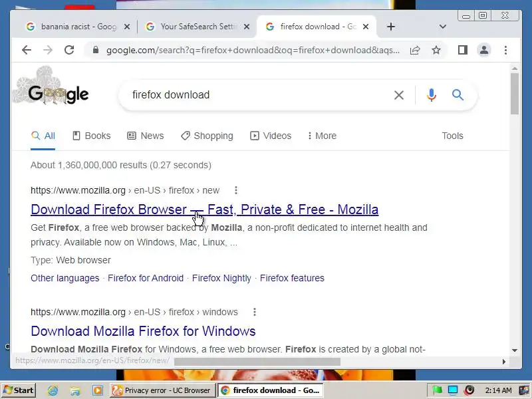Click the forward navigation arrow
This screenshot has width=532, height=399.
click(48, 51)
